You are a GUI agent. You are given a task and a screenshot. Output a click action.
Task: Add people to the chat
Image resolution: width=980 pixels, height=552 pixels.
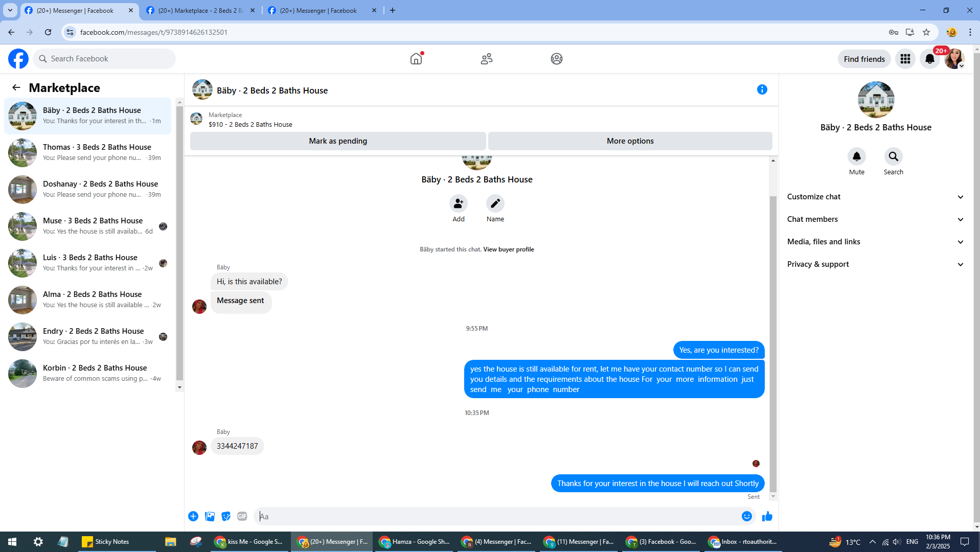coord(459,203)
